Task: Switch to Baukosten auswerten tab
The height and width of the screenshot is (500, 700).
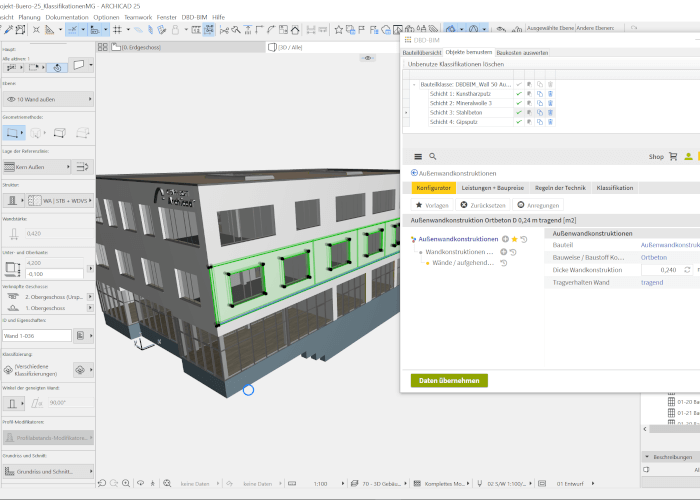Action: point(522,53)
